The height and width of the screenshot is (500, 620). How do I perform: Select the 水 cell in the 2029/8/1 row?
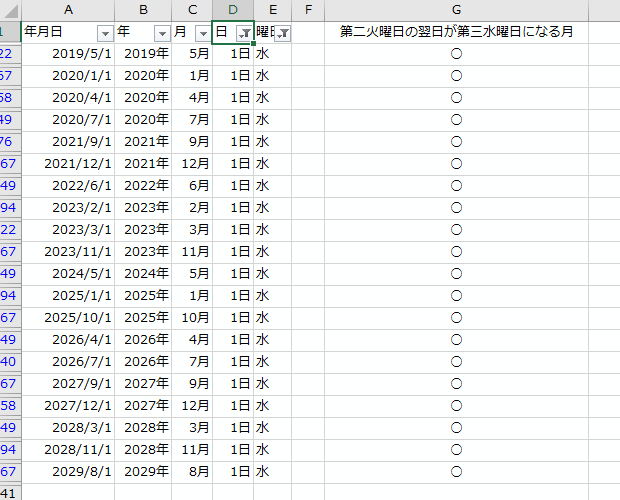(x=273, y=472)
